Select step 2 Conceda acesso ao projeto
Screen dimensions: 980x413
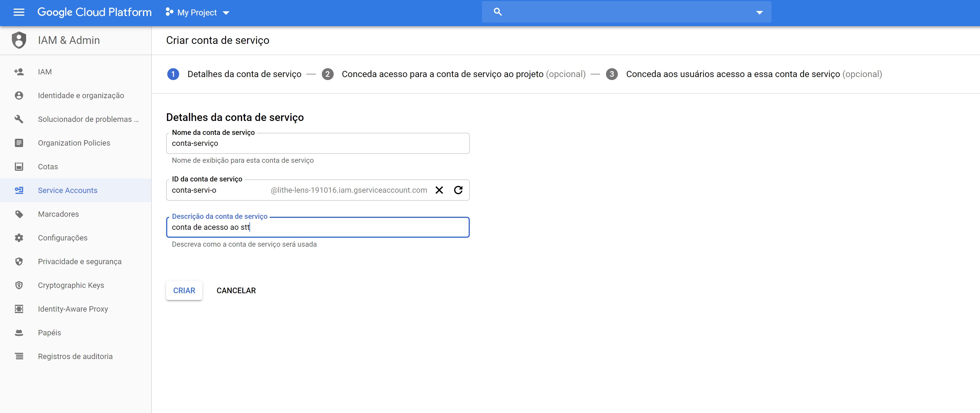(x=454, y=74)
